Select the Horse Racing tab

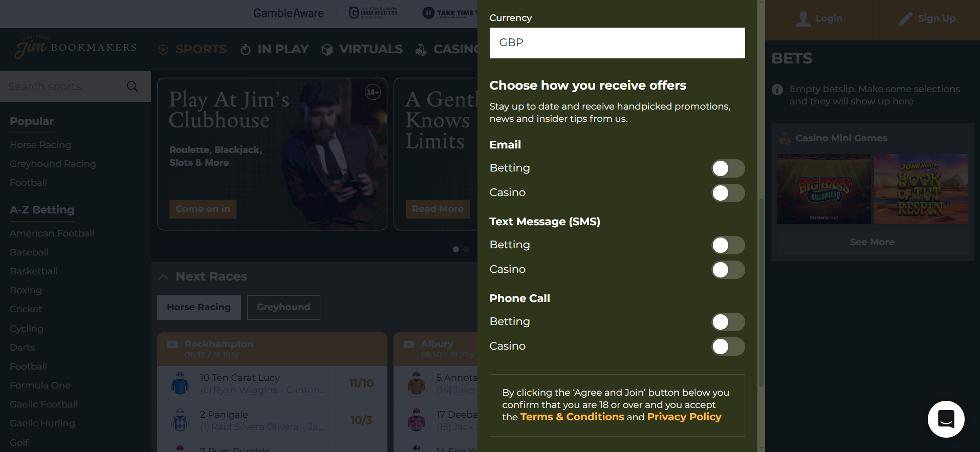199,308
